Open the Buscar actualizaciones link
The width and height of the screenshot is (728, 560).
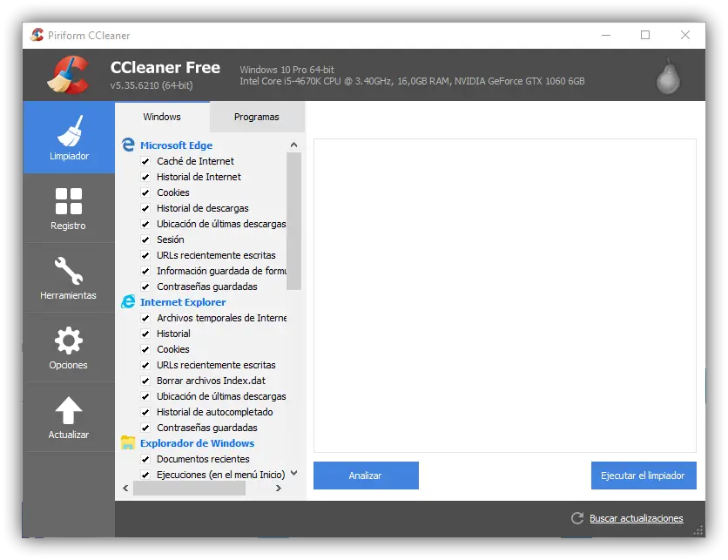(636, 518)
